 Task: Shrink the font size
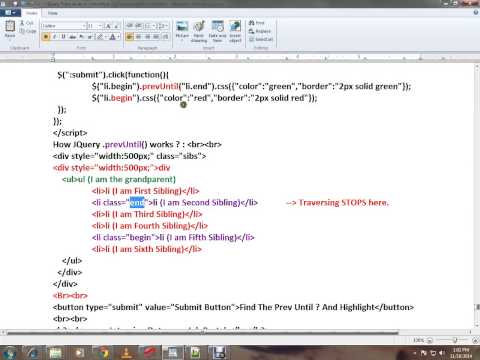click(x=116, y=26)
